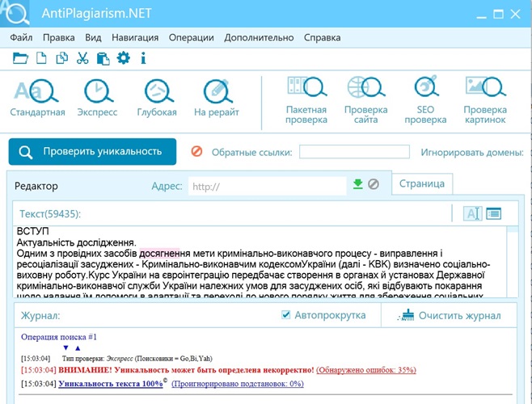Go to the previous search result (up triangle)
The width and height of the screenshot is (532, 404).
point(78,348)
